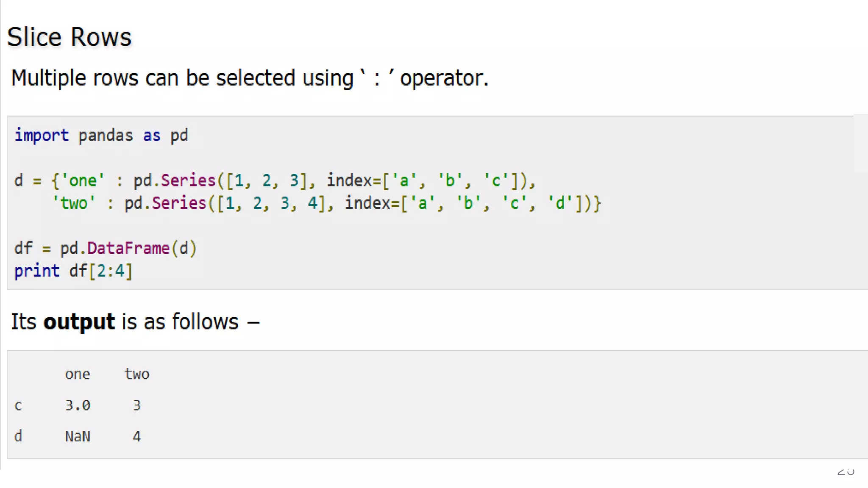Click the 'import' keyword in code
Image resolution: width=868 pixels, height=488 pixels.
pos(42,136)
